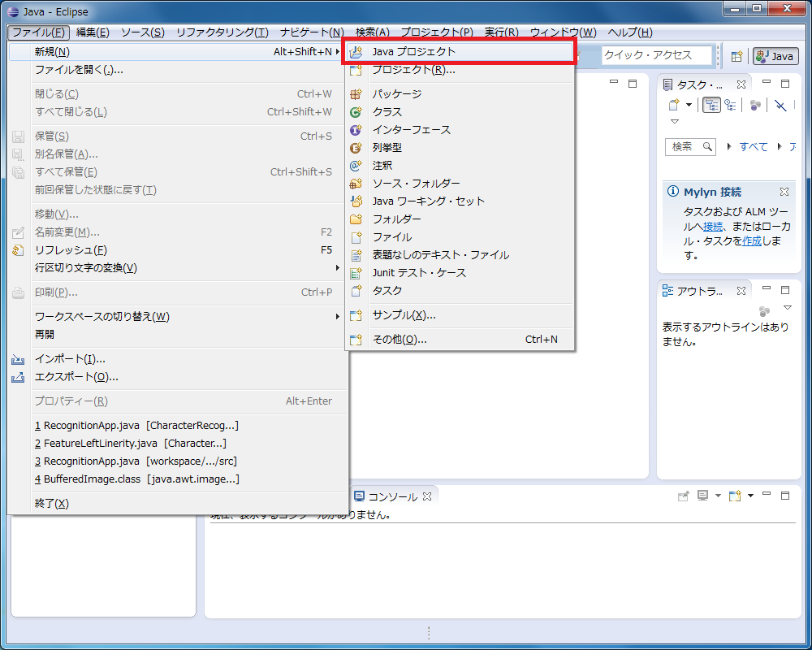The height and width of the screenshot is (650, 812).
Task: Open the アウトライン view menu triangle
Action: [788, 308]
